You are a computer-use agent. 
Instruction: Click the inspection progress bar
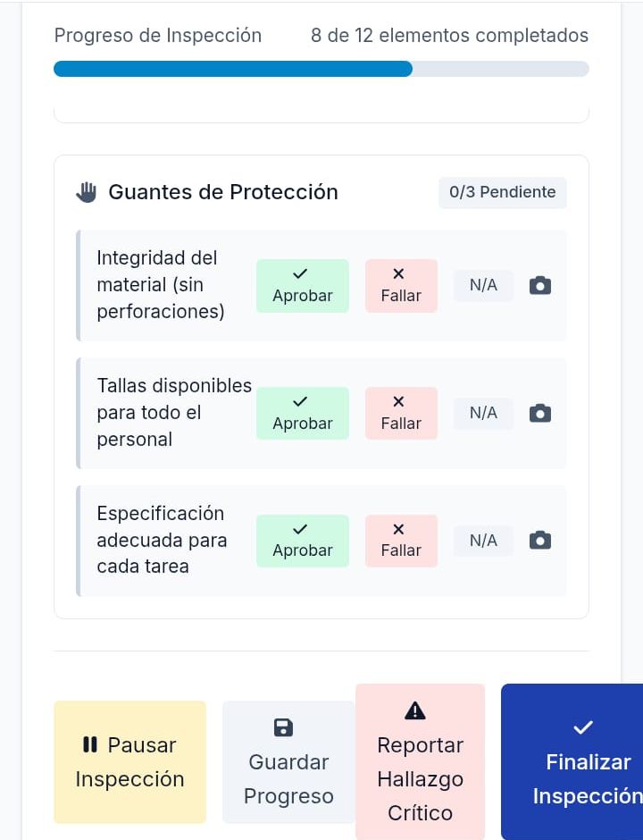pos(321,69)
